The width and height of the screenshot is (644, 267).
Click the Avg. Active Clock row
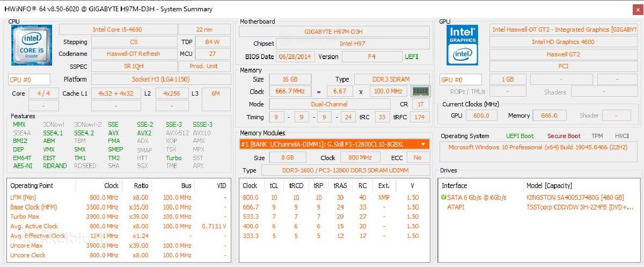[x=119, y=226]
